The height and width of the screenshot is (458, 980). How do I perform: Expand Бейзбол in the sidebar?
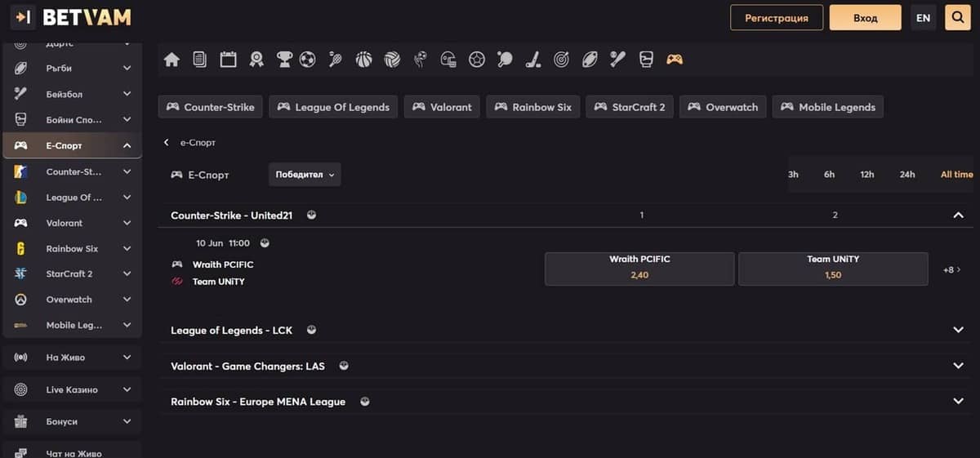click(x=127, y=94)
